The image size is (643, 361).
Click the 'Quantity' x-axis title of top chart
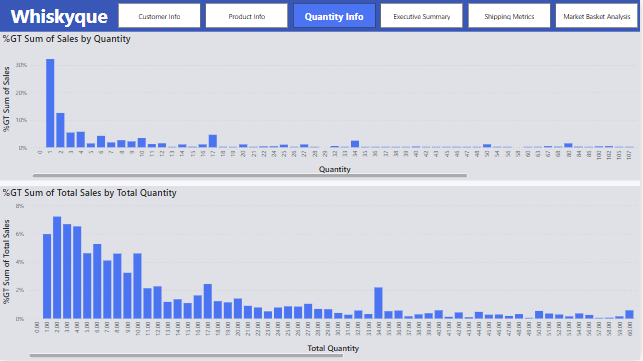[335, 169]
